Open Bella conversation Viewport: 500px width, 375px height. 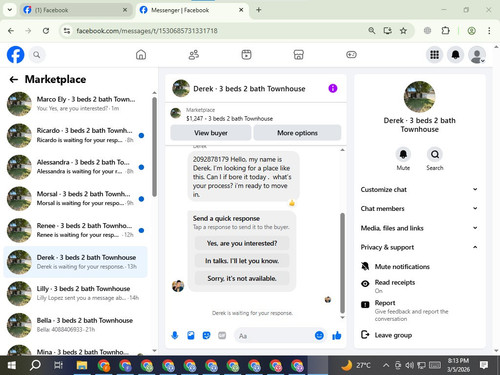(x=76, y=325)
